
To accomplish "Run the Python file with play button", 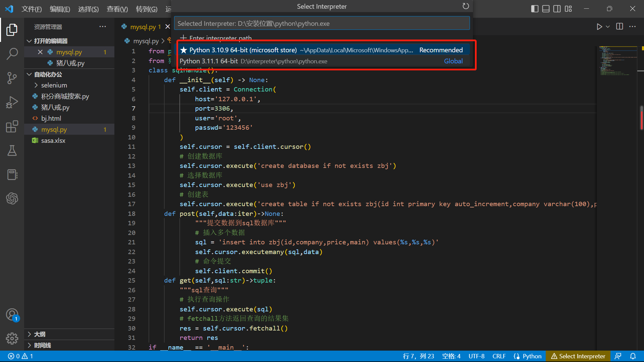I will pos(599,26).
